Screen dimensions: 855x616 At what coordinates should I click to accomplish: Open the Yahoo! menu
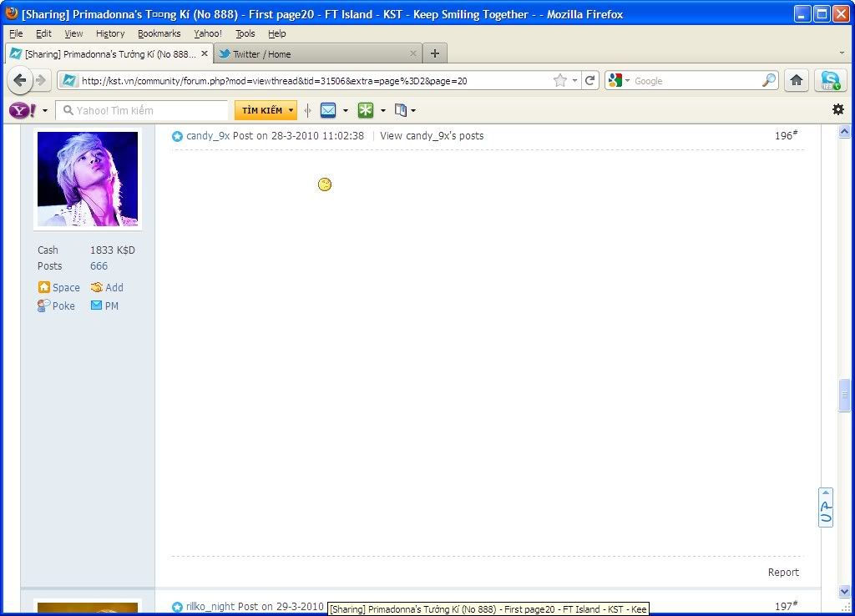208,33
